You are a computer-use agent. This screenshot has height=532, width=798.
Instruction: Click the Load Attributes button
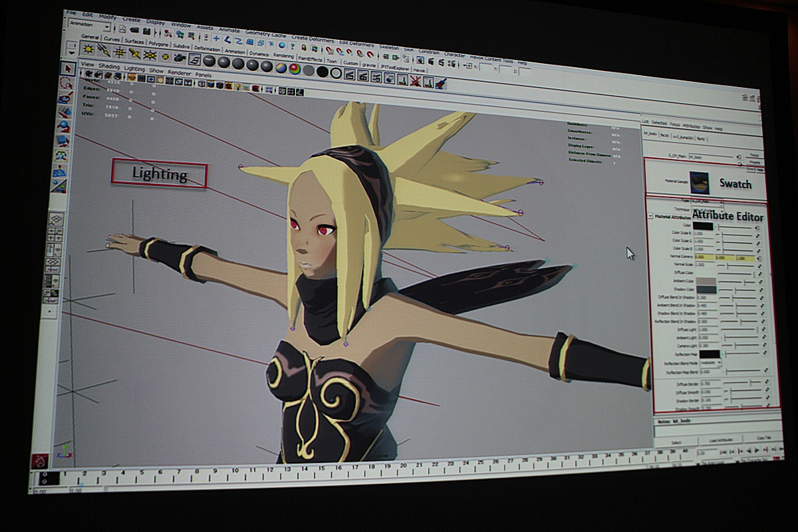click(x=721, y=440)
